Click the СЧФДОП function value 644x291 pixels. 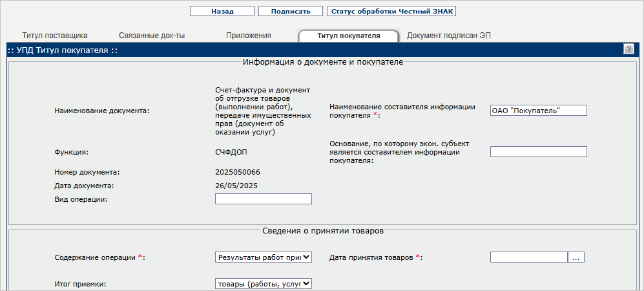pyautogui.click(x=231, y=152)
